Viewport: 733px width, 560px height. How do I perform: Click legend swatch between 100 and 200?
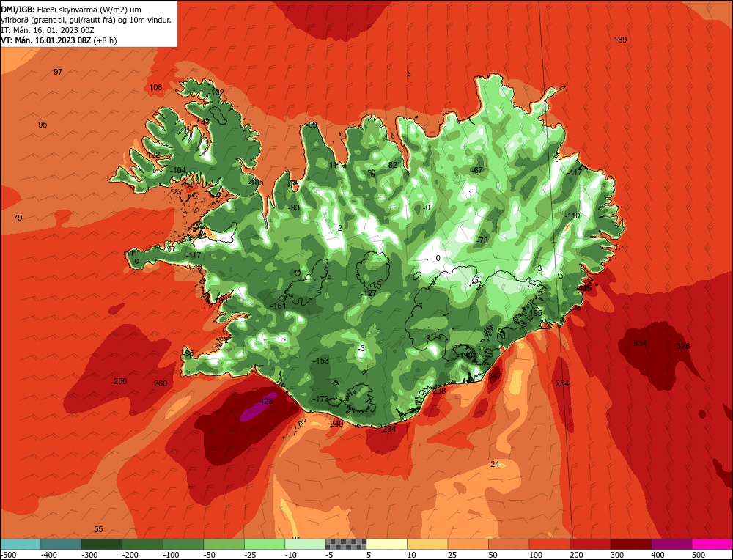pos(550,544)
